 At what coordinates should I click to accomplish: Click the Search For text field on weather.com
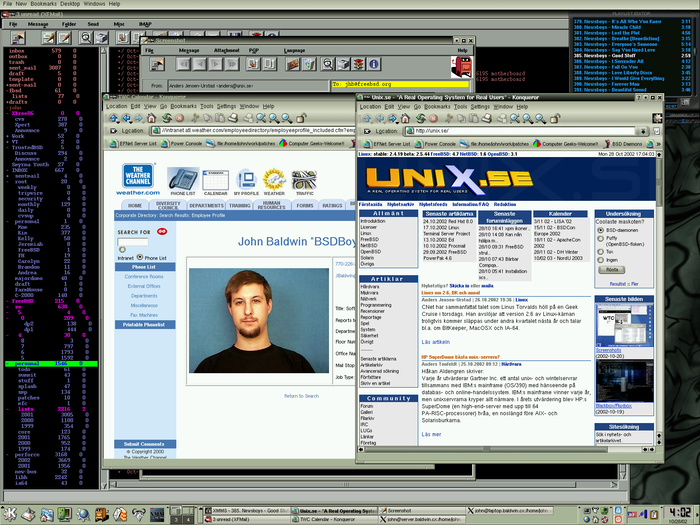[133, 242]
